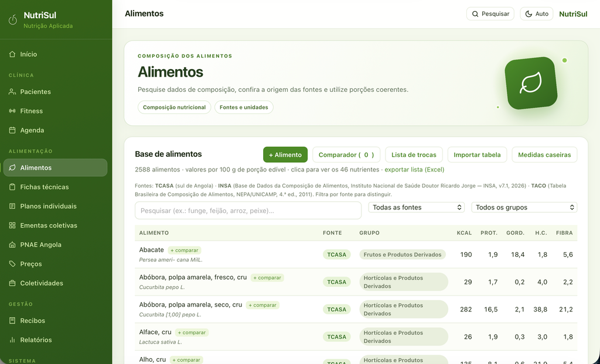Click the Relatórios bar chart icon

click(12, 340)
